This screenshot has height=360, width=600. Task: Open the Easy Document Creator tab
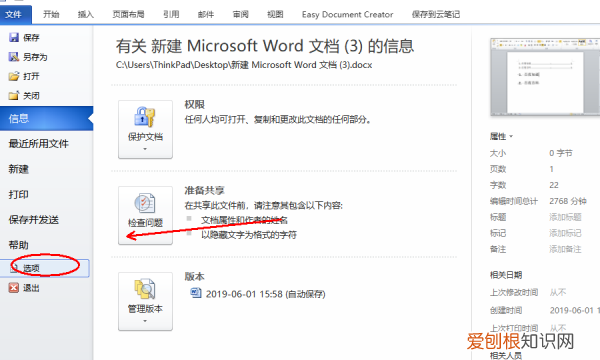tap(347, 15)
